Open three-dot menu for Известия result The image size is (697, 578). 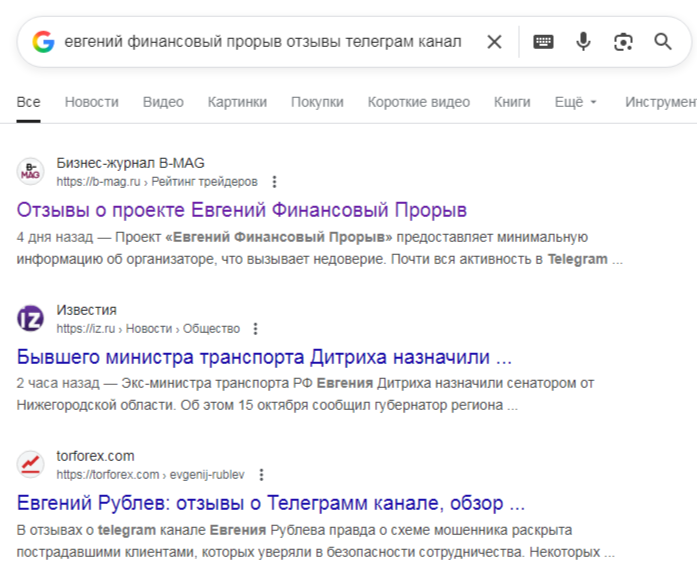click(x=256, y=328)
